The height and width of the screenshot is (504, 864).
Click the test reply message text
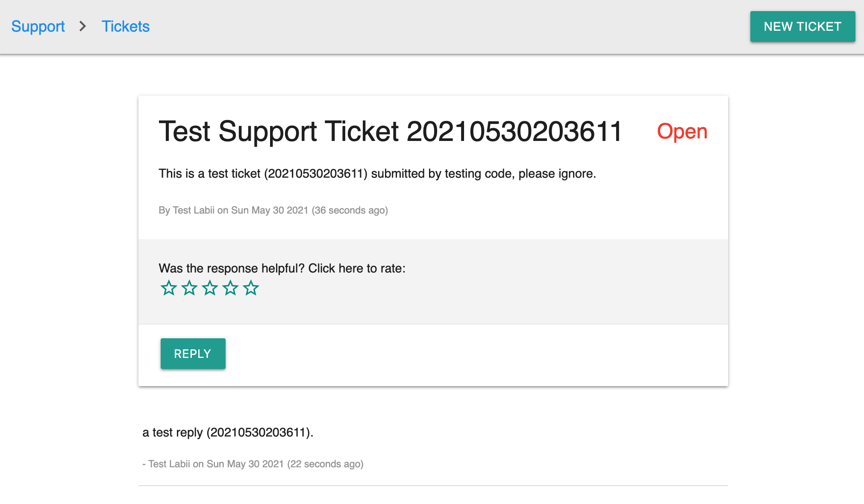(228, 432)
